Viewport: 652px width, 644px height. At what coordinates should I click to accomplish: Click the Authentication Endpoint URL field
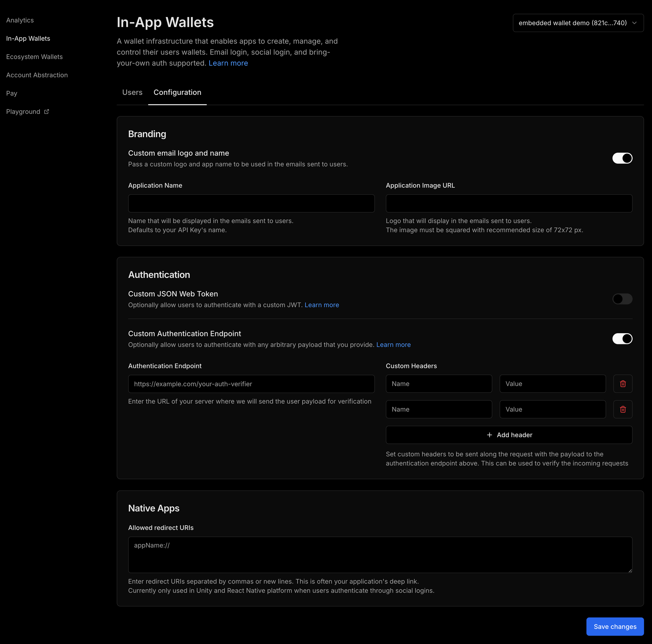(x=251, y=384)
